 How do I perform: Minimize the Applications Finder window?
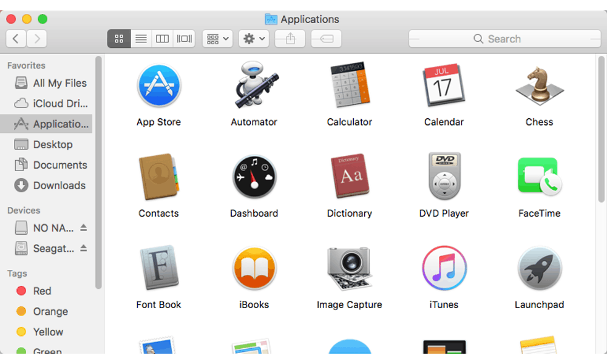27,19
